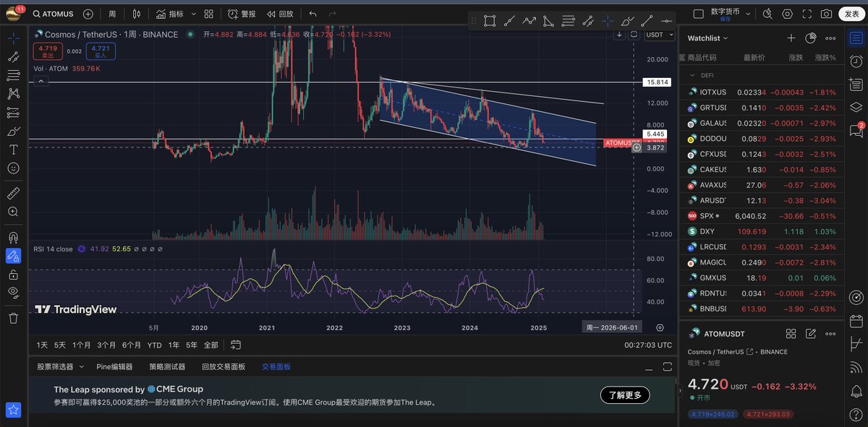Select the BNBUSD row in watchlist
This screenshot has width=868, height=427.
(761, 309)
